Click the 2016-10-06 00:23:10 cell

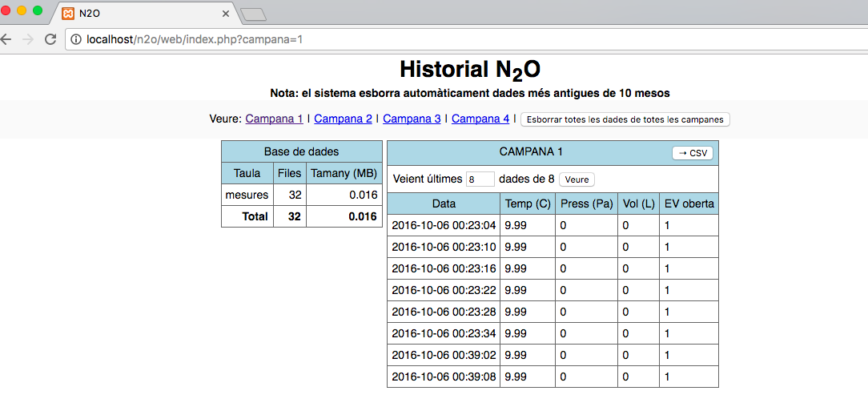click(x=444, y=247)
